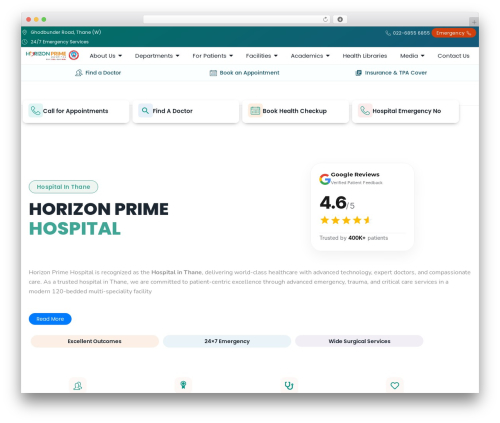The width and height of the screenshot is (500, 423).
Task: Click the browser reload icon in address bar
Action: (x=325, y=19)
